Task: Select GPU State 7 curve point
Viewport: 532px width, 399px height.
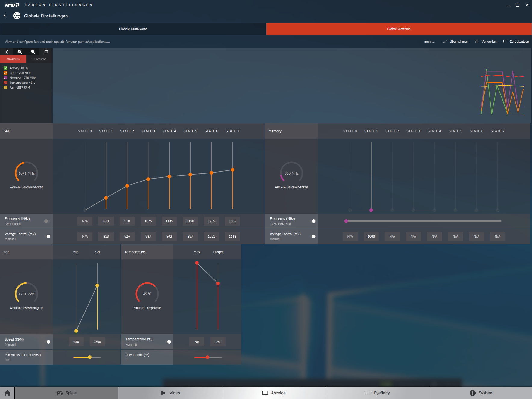Action: 232,170
